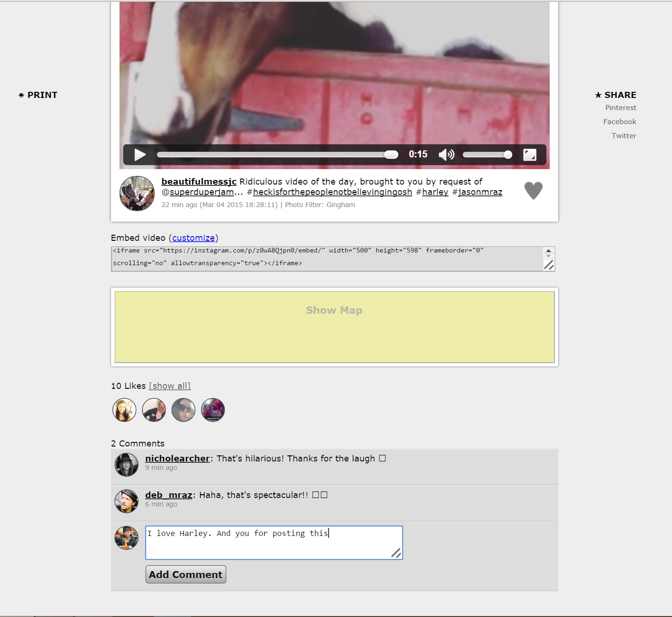
Task: Open the nicholearcher commenter profile link
Action: [177, 458]
